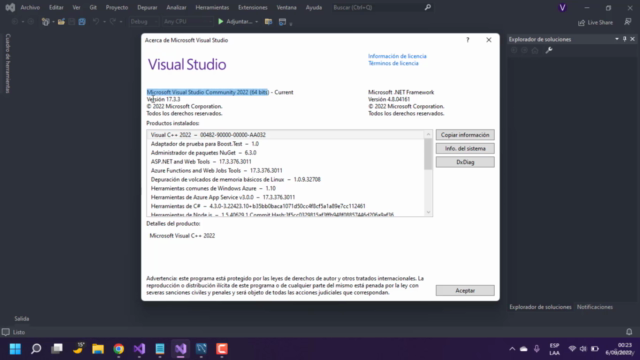
Task: Select the Administrador de paquetes NuGet row
Action: tap(286, 153)
